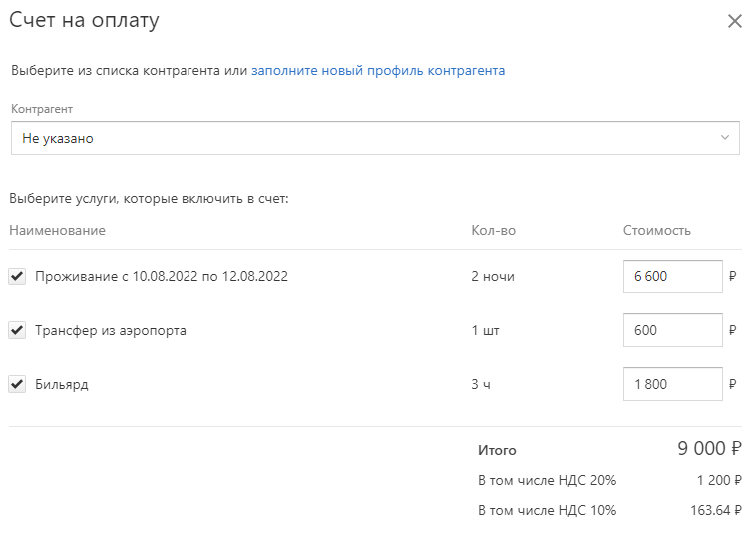Click the Стоимость column header
The width and height of the screenshot is (756, 539).
click(x=656, y=231)
